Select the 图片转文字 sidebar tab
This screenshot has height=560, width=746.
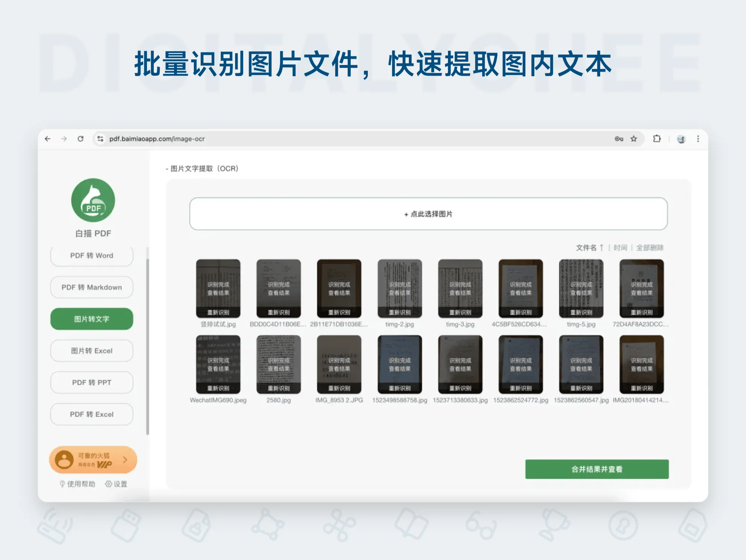point(91,319)
